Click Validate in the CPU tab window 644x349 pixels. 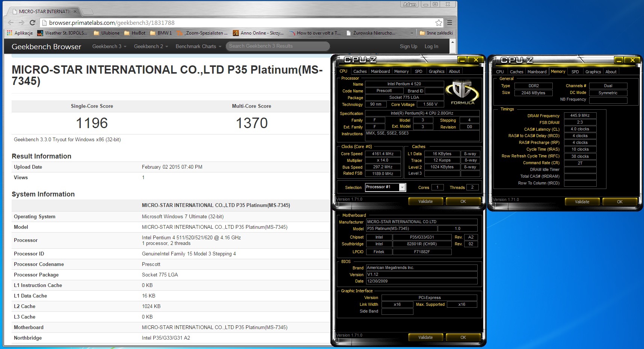click(x=425, y=201)
